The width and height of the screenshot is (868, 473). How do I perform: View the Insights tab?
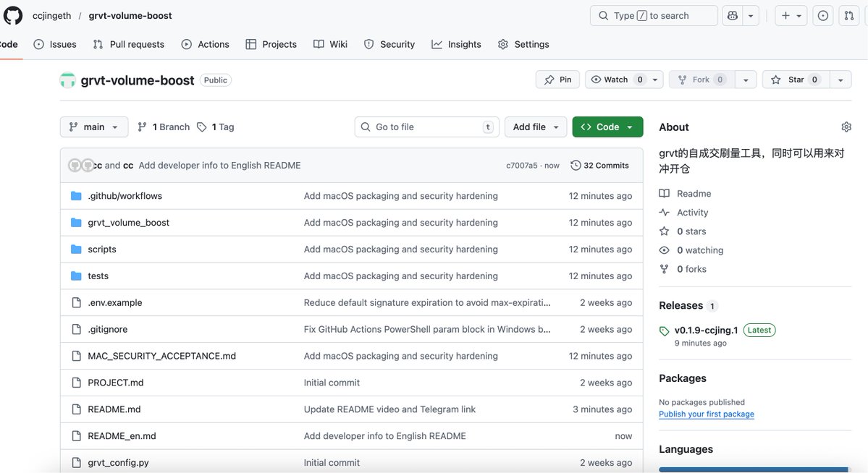456,44
